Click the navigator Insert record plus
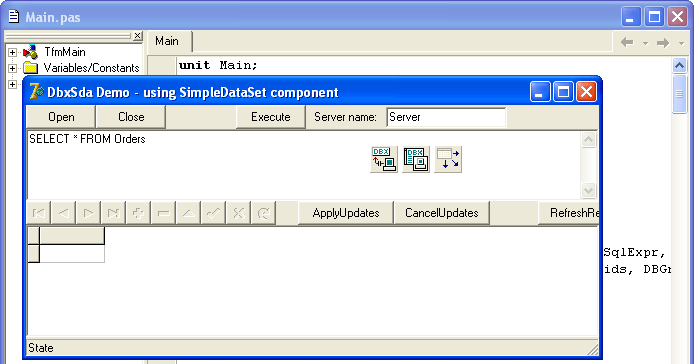This screenshot has width=694, height=364. pyautogui.click(x=139, y=213)
